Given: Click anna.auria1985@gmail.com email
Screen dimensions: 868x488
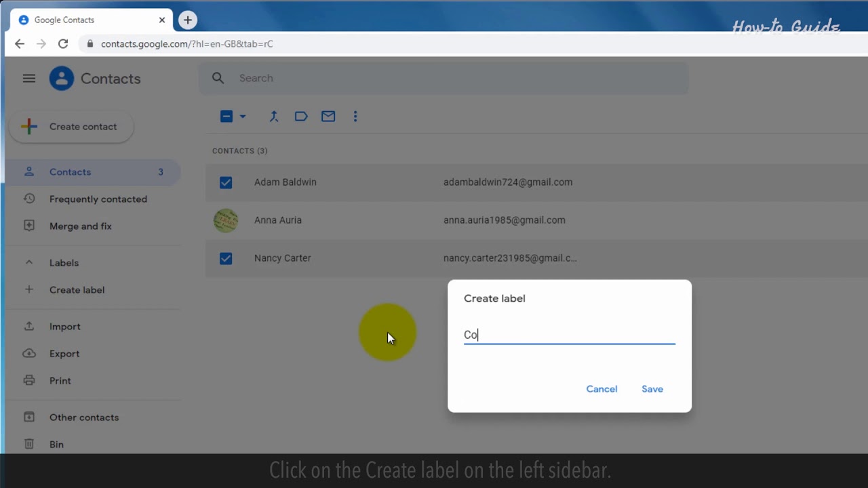Looking at the screenshot, I should coord(505,220).
